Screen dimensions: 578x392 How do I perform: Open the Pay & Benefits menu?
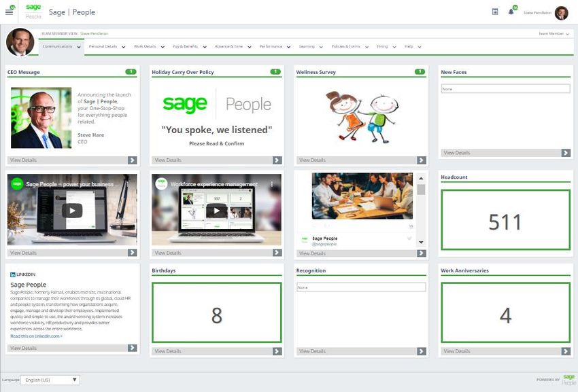pyautogui.click(x=190, y=47)
